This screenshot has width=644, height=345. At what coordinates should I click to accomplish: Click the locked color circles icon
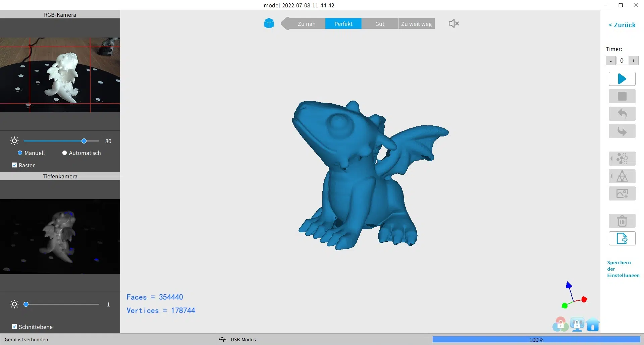[560, 324]
